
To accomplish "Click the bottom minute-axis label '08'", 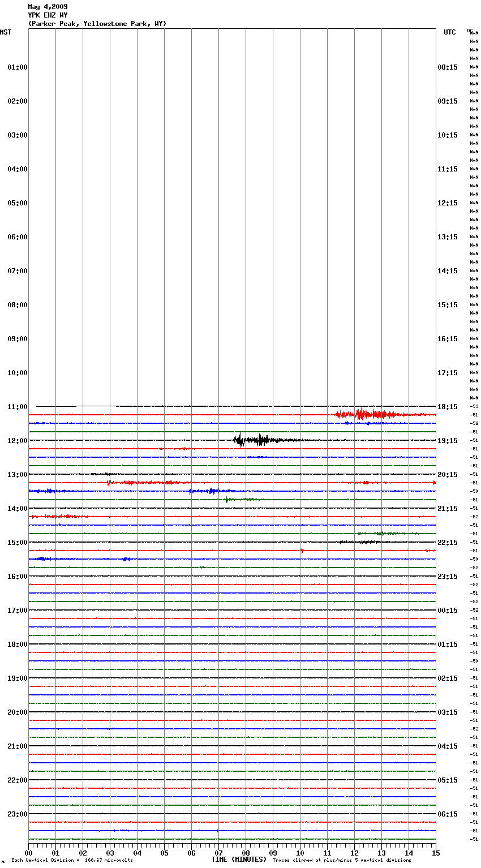I will point(246,853).
